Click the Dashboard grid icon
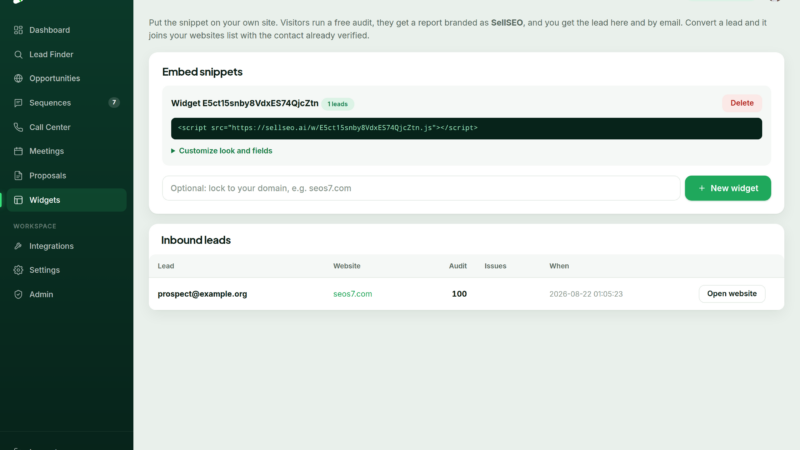800x450 pixels. [x=18, y=30]
